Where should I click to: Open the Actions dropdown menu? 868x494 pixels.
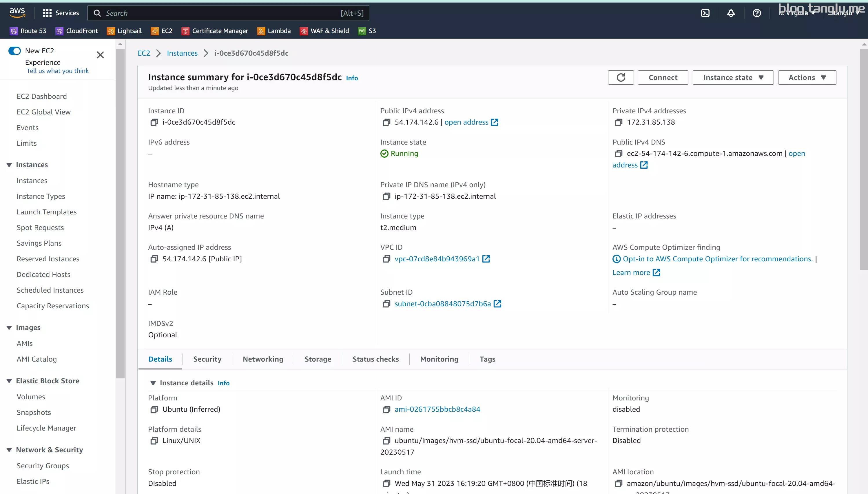(807, 77)
